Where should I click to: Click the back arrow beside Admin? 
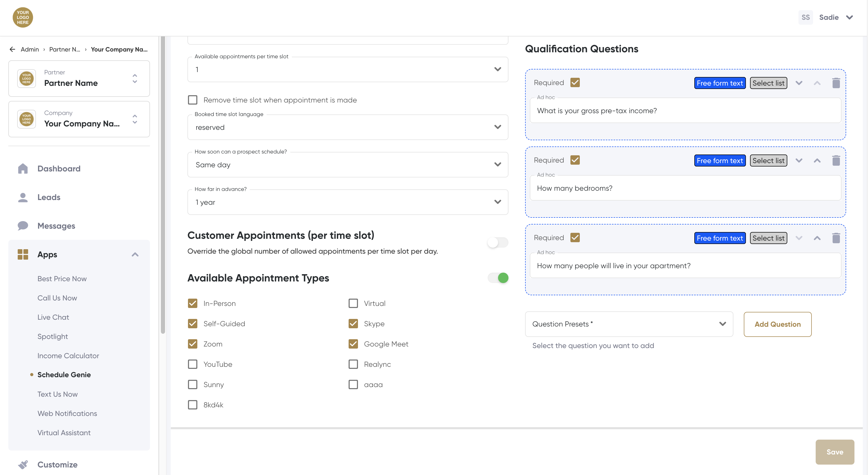[12, 49]
